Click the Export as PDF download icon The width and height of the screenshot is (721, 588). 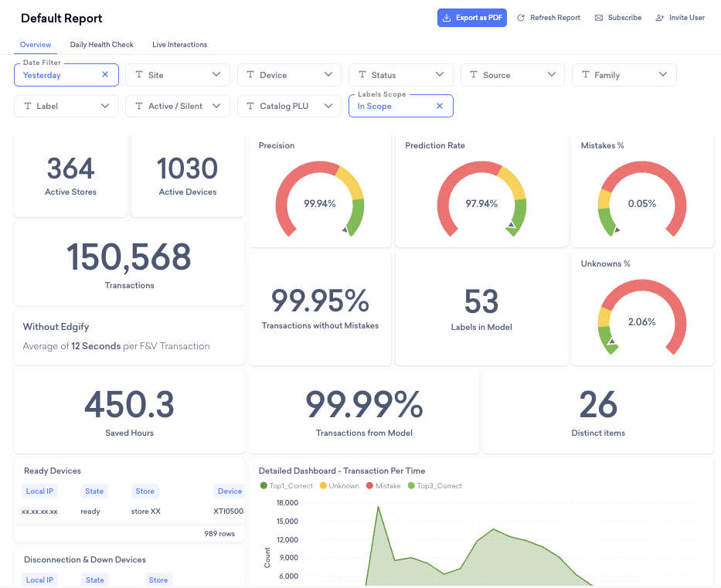click(x=446, y=18)
